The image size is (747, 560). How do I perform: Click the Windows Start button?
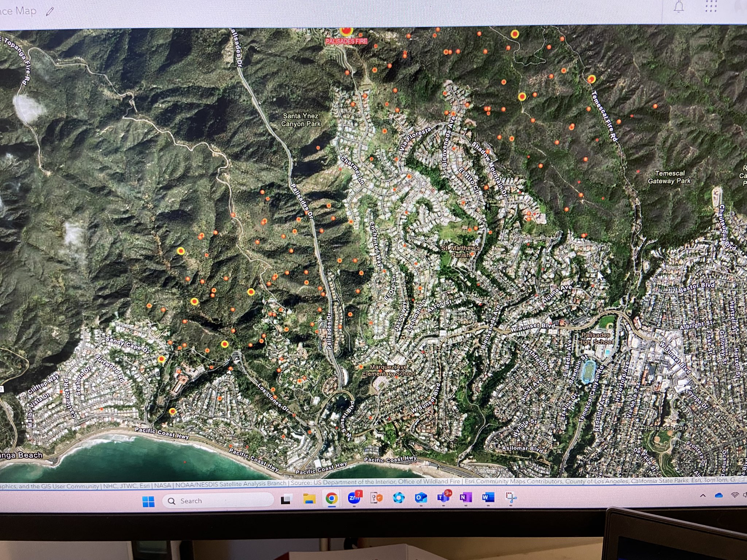click(x=148, y=502)
